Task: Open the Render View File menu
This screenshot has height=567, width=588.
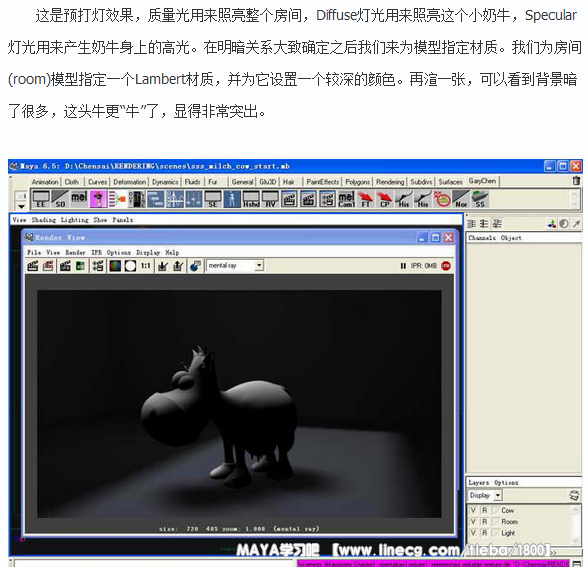Action: (34, 252)
